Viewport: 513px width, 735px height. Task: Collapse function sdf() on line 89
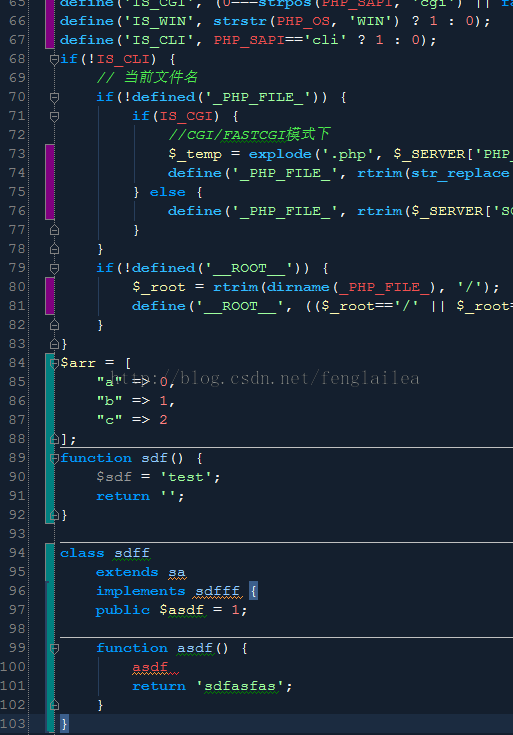54,458
